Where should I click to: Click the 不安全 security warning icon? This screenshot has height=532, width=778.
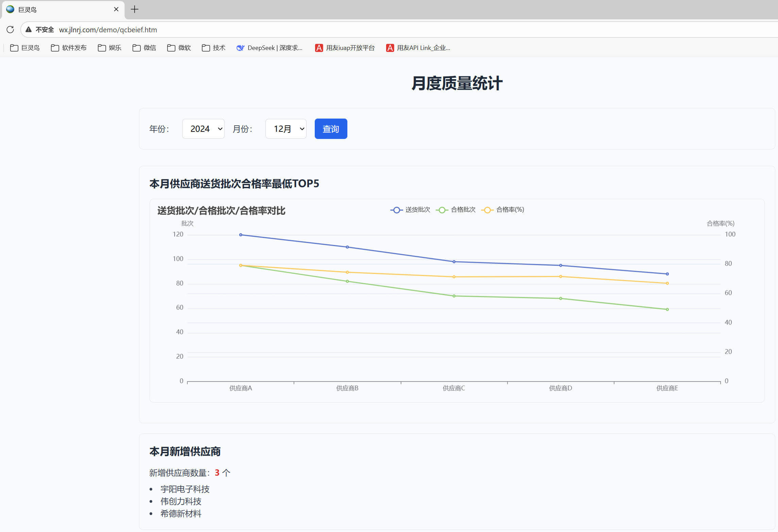pos(29,30)
